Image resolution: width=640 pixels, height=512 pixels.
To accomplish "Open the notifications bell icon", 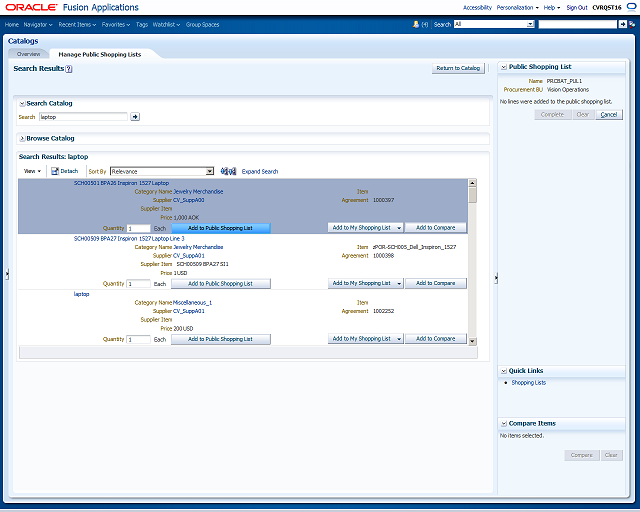I will click(416, 24).
